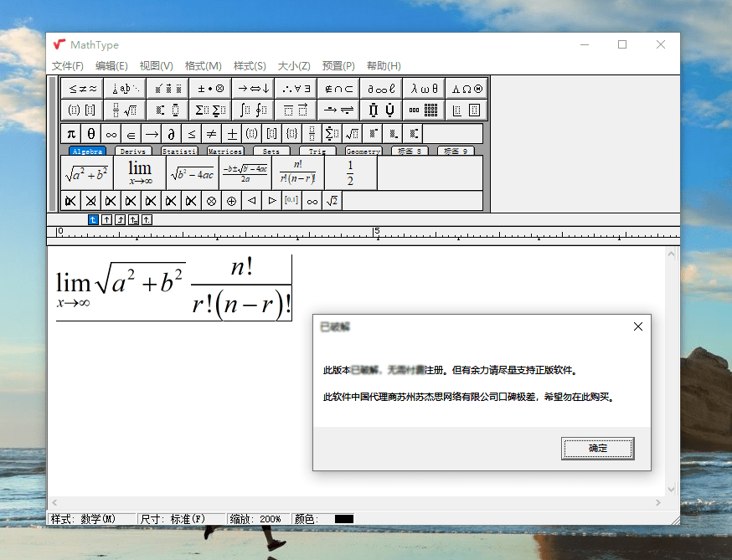Switch to the Trig tab
Screen dimensions: 732x560
(x=317, y=152)
